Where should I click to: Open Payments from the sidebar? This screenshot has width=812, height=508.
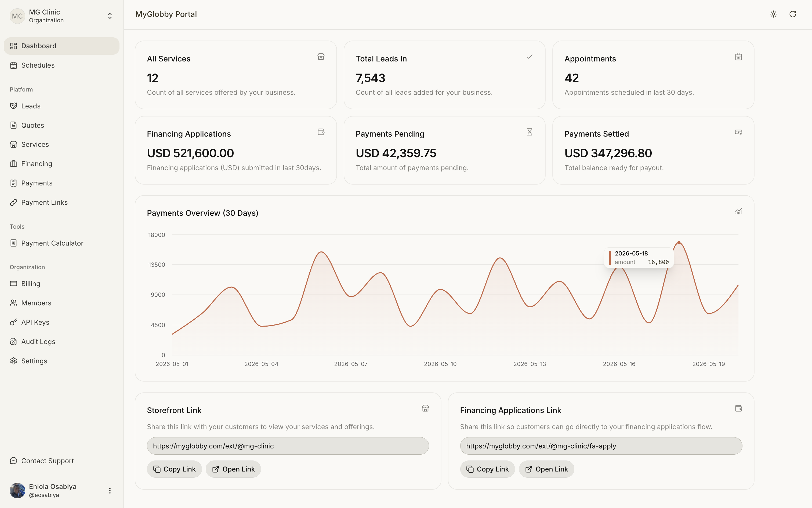coord(61,183)
